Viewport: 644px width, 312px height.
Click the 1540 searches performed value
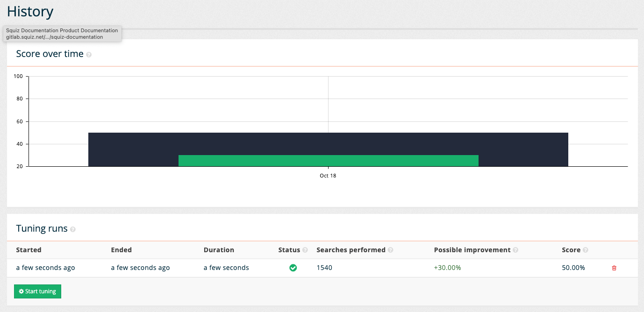point(324,268)
